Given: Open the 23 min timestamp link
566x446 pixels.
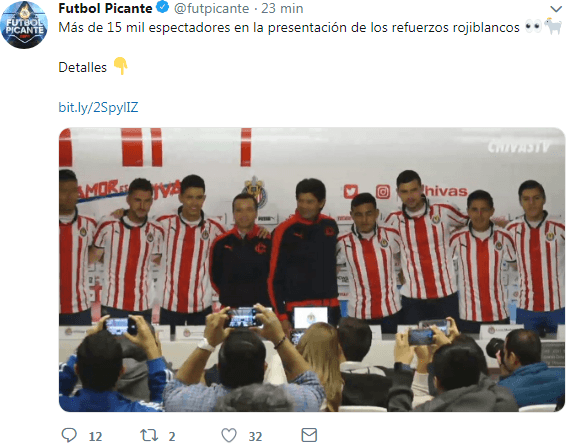Looking at the screenshot, I should pyautogui.click(x=282, y=8).
